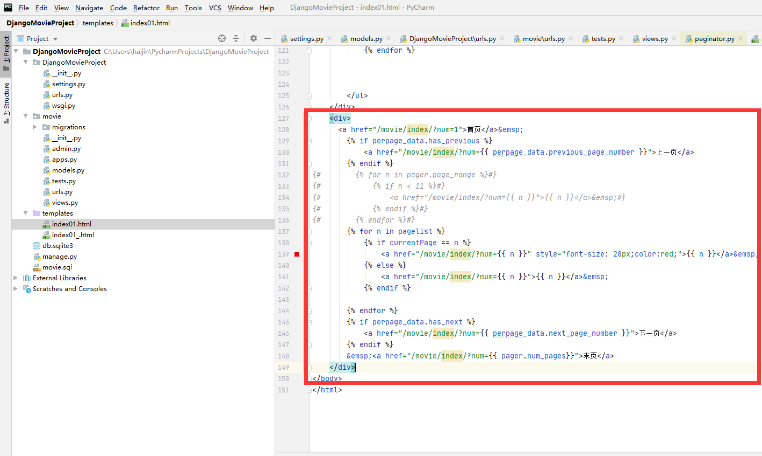Open the File menu
Viewport: 762px width, 456px height.
tap(23, 8)
